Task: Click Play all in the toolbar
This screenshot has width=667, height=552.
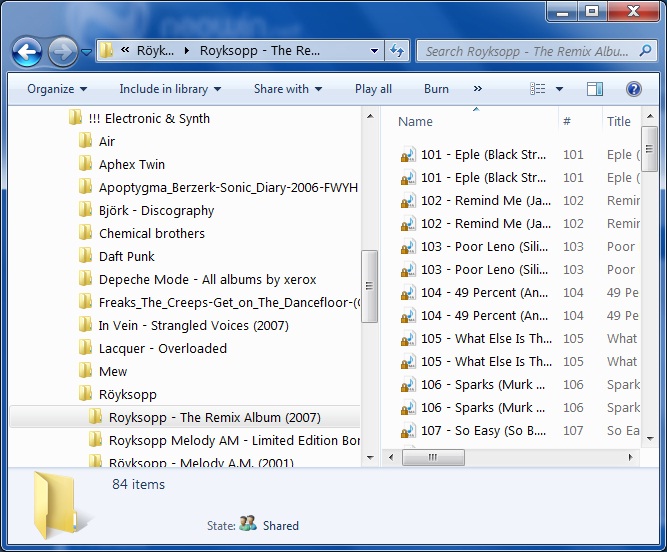Action: tap(373, 89)
